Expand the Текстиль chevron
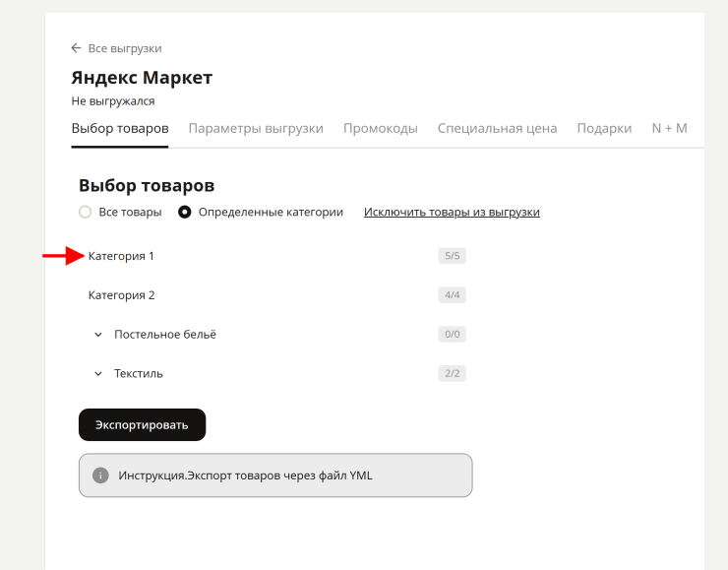This screenshot has height=570, width=728. point(98,373)
